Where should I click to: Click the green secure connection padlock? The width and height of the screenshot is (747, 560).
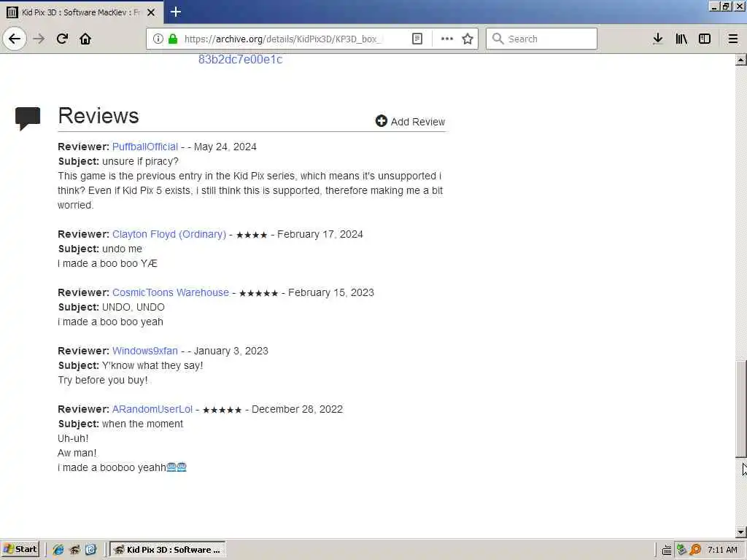[x=173, y=39]
